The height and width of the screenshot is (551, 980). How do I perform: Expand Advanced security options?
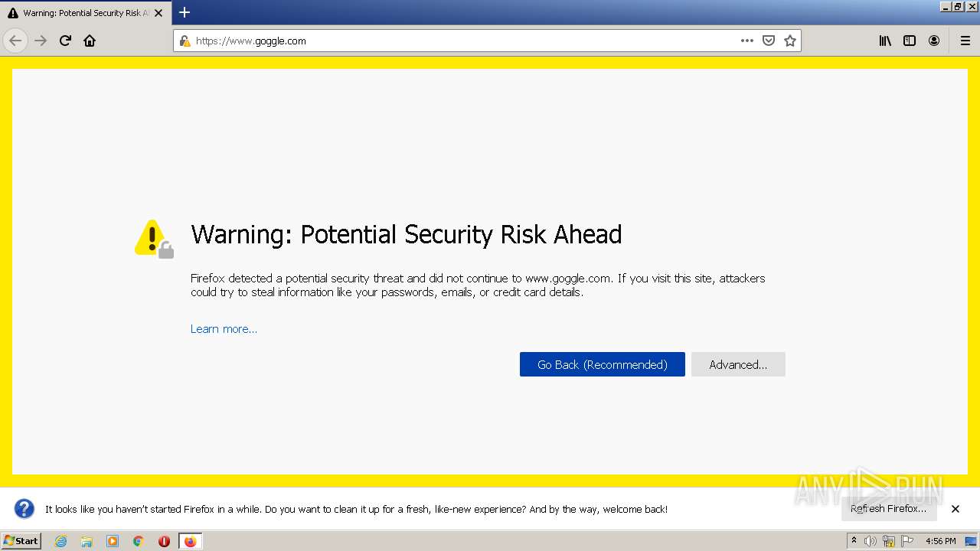pyautogui.click(x=738, y=364)
